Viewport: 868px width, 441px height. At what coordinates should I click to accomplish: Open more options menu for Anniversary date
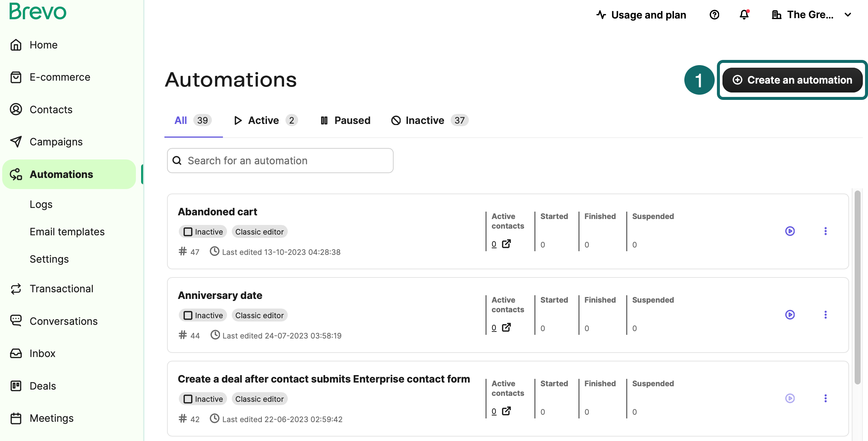825,315
